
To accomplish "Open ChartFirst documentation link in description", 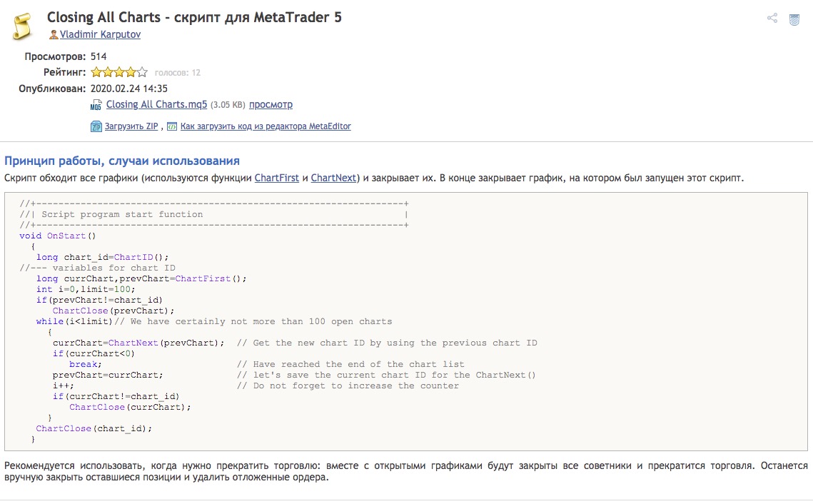I will (x=277, y=178).
